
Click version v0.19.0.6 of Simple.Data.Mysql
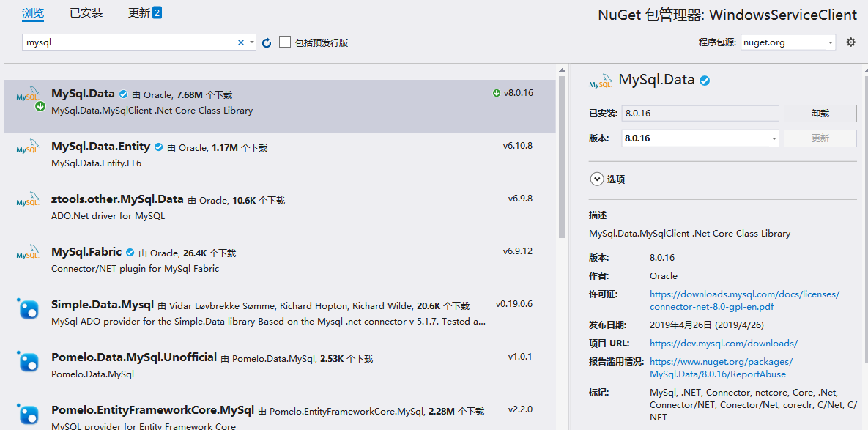click(x=514, y=304)
